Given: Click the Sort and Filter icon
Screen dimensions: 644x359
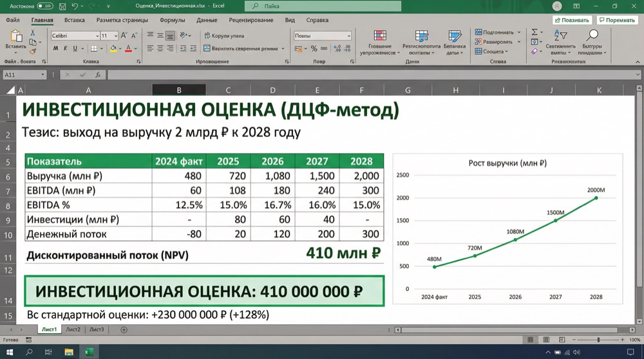Looking at the screenshot, I should (560, 35).
